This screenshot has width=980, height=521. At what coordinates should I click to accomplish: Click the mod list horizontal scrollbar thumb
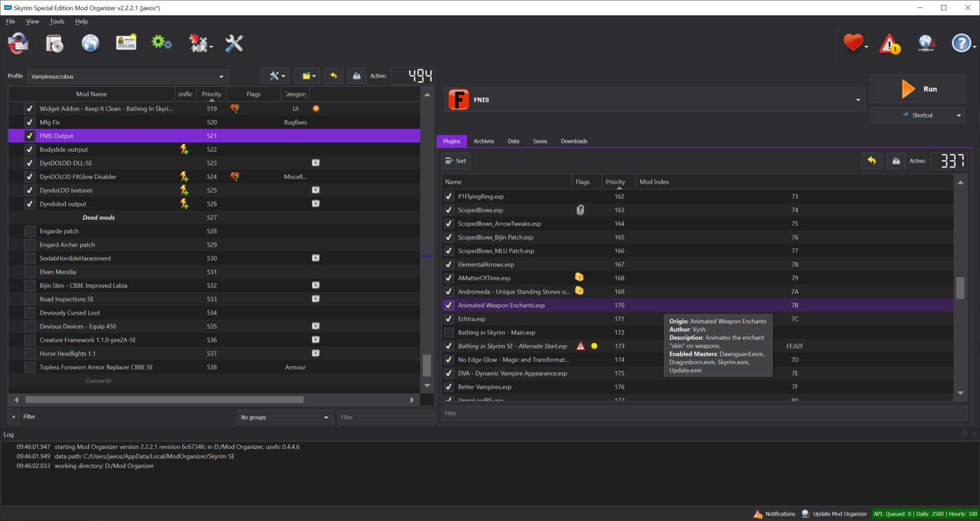(x=164, y=399)
